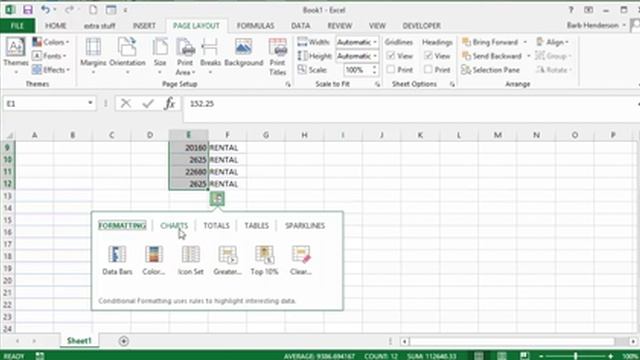The height and width of the screenshot is (360, 640).
Task: Apply Data Bars formatting
Action: tap(117, 260)
